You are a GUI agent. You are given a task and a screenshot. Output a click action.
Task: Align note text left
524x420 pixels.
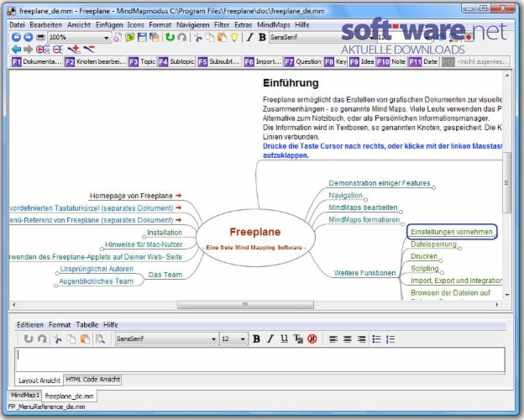(333, 339)
